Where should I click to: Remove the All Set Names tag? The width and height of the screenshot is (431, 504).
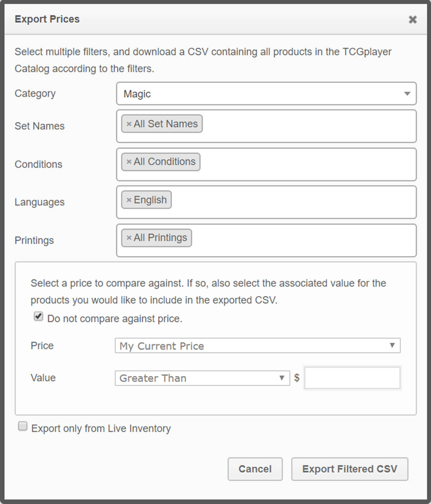[x=129, y=124]
